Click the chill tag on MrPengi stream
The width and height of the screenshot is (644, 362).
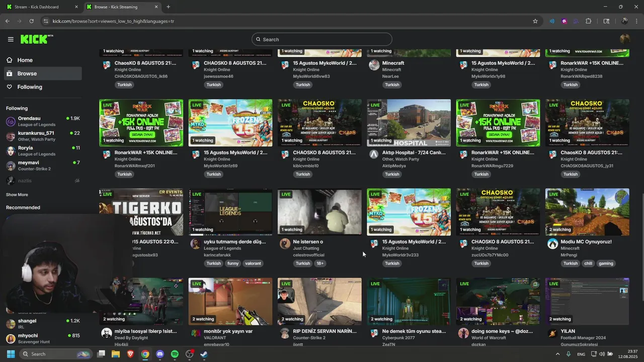point(588,263)
